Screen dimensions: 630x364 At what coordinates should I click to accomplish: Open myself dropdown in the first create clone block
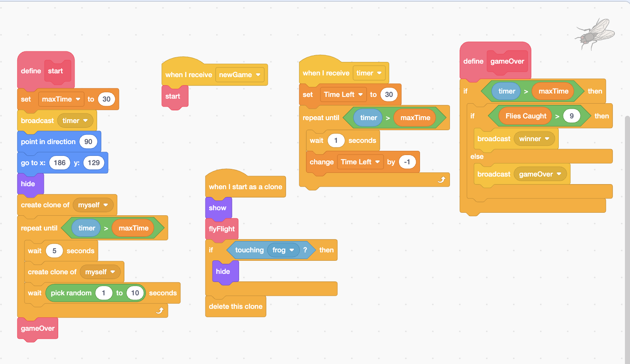[x=93, y=205]
